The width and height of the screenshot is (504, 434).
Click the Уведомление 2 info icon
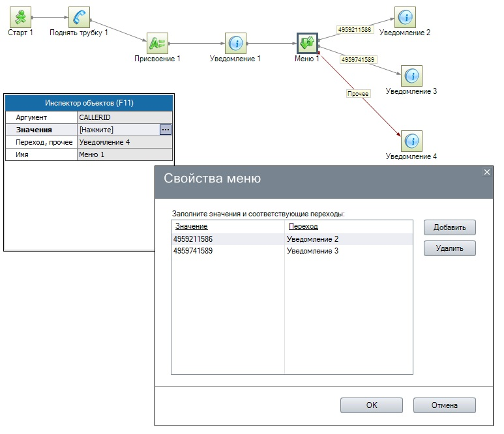[405, 18]
